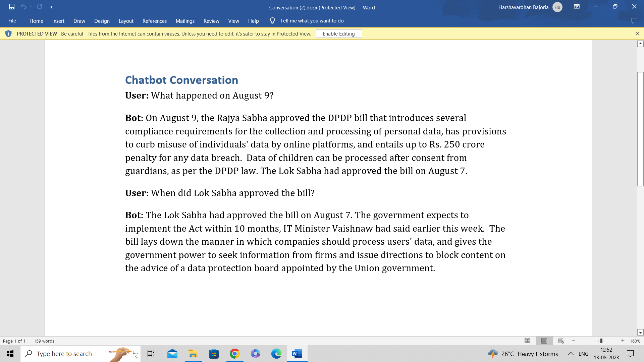644x362 pixels.
Task: Expand Customize Quick Access Toolbar dropdown
Action: [x=51, y=7]
